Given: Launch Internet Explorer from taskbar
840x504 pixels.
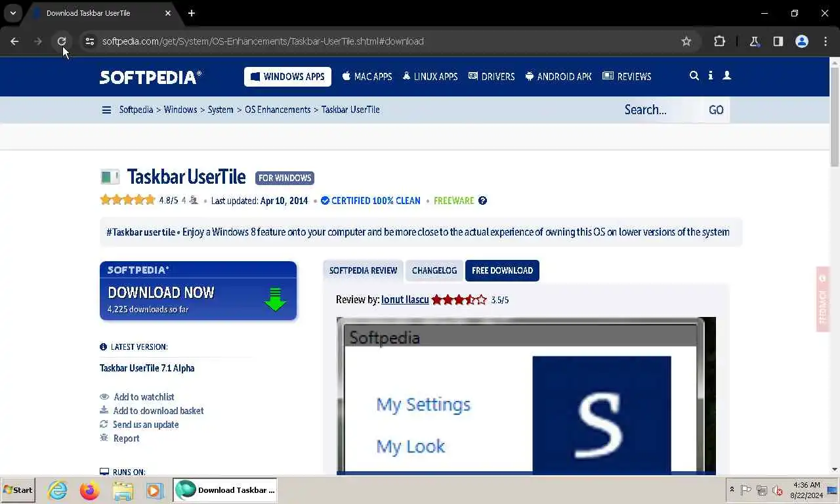Looking at the screenshot, I should pyautogui.click(x=58, y=490).
